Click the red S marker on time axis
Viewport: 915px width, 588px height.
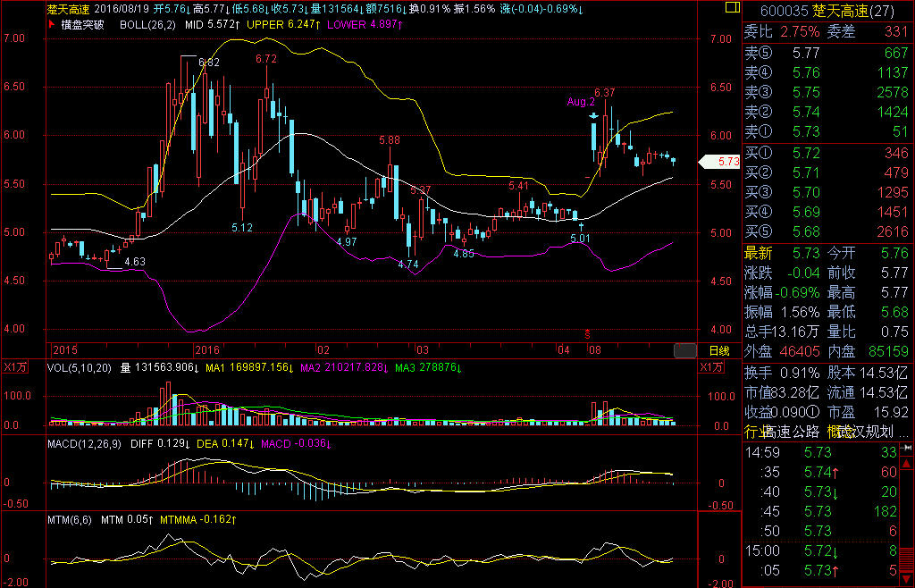588,334
